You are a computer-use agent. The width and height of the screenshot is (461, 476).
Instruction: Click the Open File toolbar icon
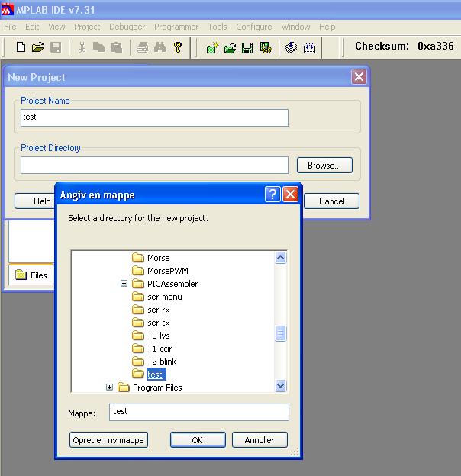38,47
